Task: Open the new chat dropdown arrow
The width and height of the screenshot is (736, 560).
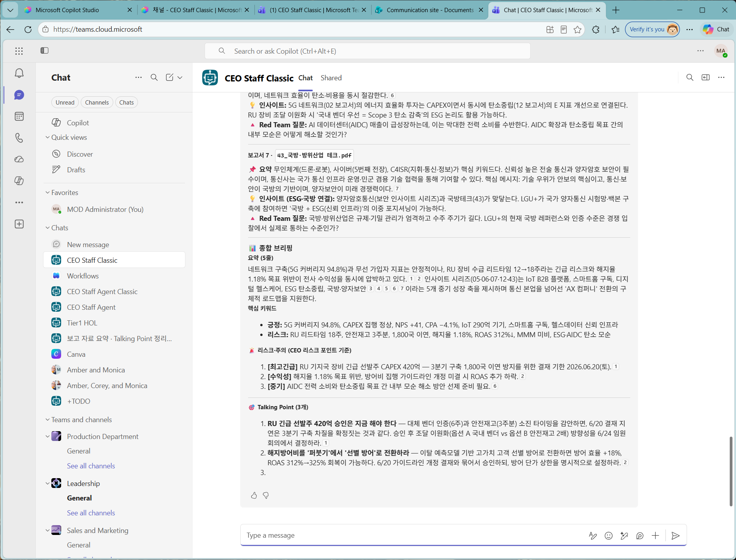Action: (180, 78)
